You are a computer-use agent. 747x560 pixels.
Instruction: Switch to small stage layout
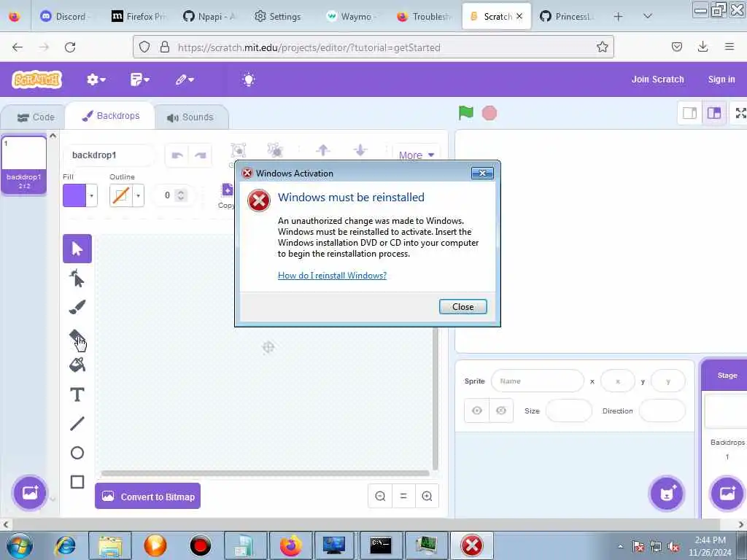[x=690, y=113]
